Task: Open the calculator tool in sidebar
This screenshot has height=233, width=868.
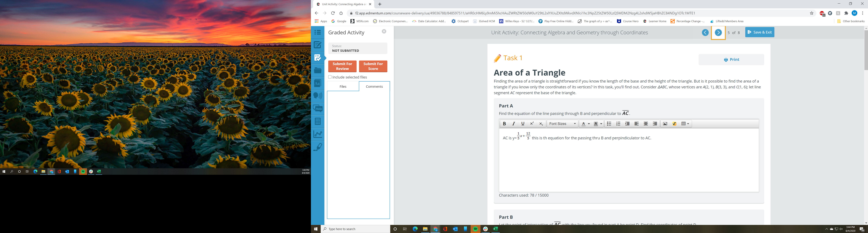Action: click(317, 121)
